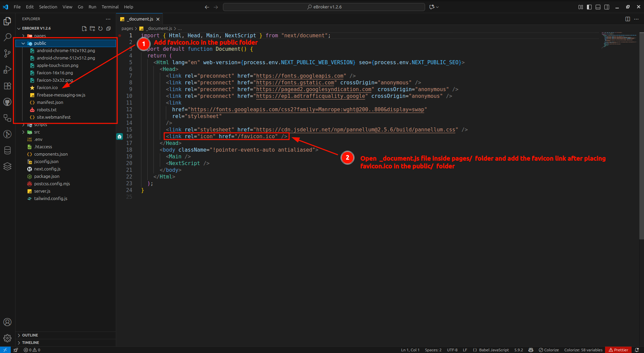Click the New File icon in Explorer
The width and height of the screenshot is (644, 353).
pyautogui.click(x=84, y=29)
